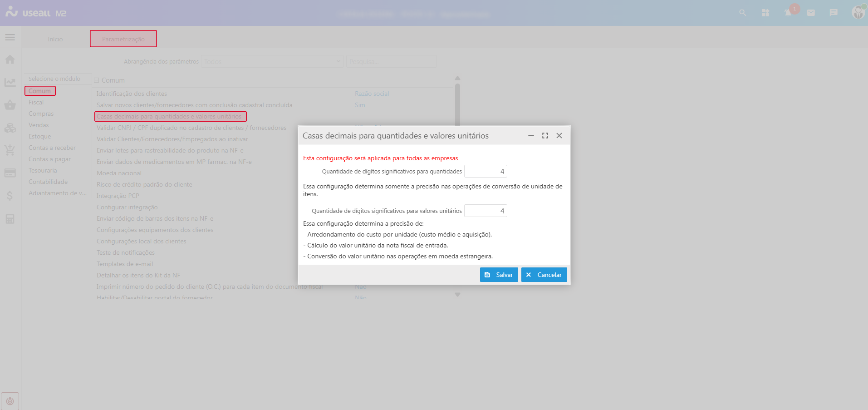The width and height of the screenshot is (868, 410).
Task: Click the power icon at bottom left
Action: point(10,401)
